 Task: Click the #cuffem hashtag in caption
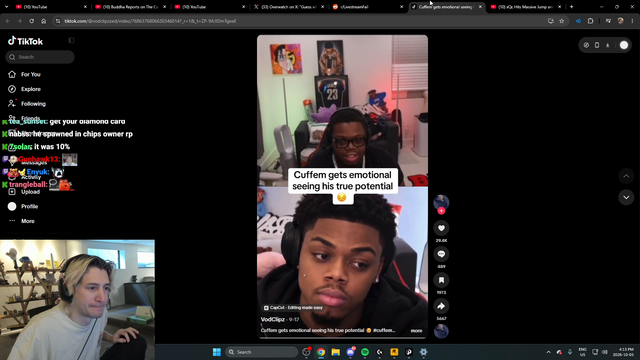(x=384, y=330)
